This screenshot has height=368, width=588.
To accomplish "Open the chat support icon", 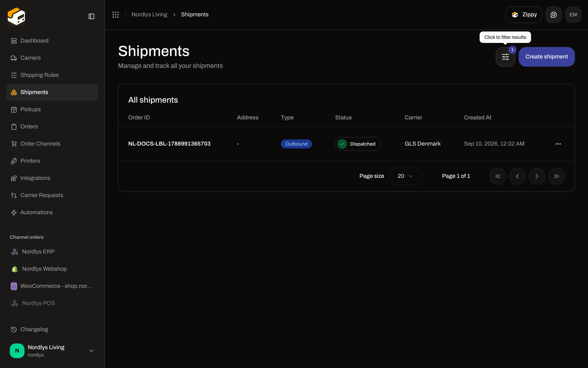I will click(553, 15).
